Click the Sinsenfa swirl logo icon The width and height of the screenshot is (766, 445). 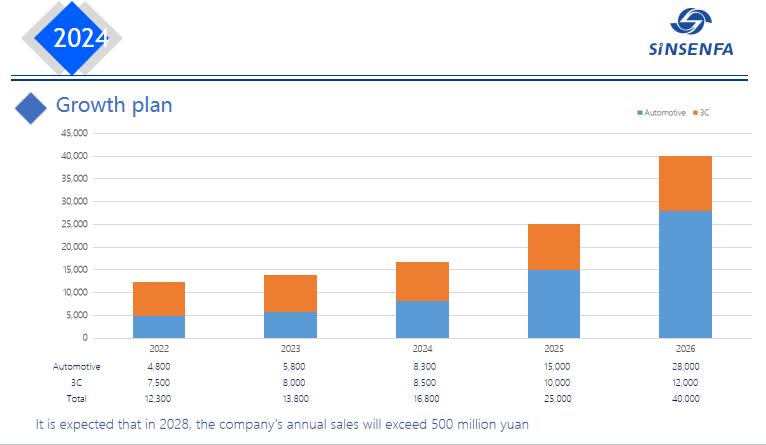point(690,24)
